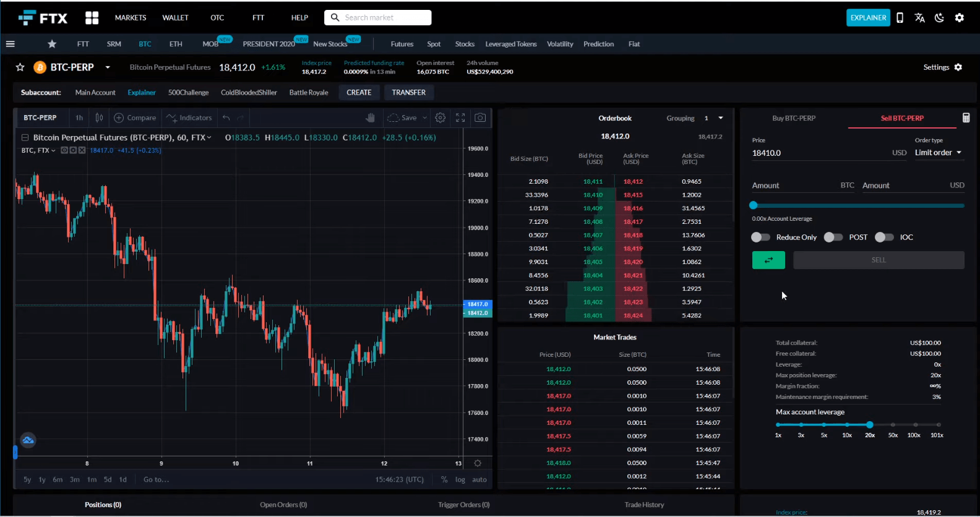Image resolution: width=980 pixels, height=517 pixels.
Task: Open the mobile app phone icon
Action: point(900,18)
